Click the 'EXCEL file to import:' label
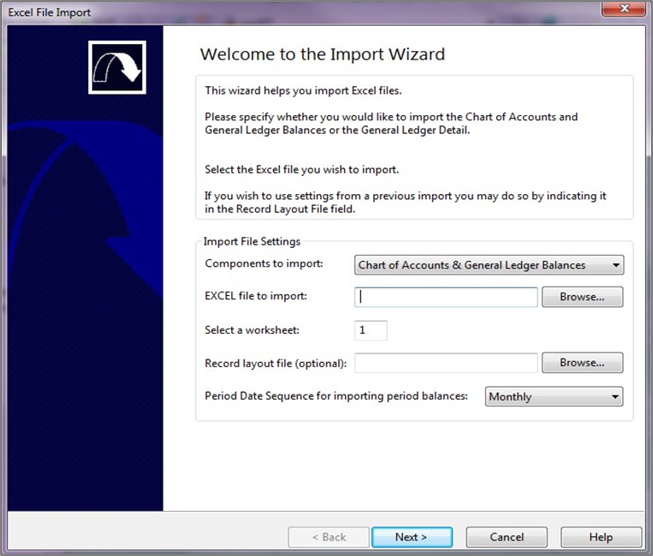The height and width of the screenshot is (556, 653). pos(256,296)
